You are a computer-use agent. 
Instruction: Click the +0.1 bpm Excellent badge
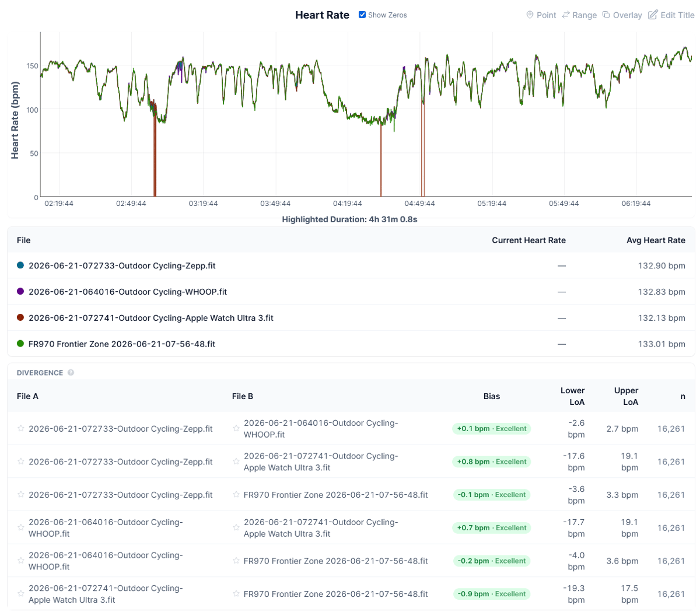(x=492, y=429)
